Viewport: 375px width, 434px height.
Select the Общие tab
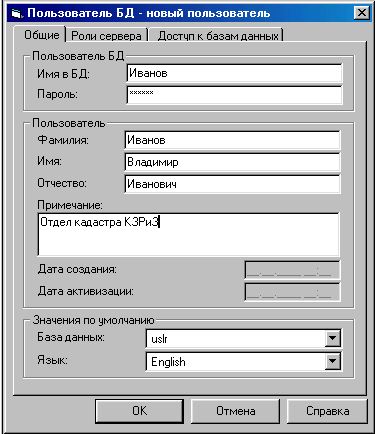point(41,35)
